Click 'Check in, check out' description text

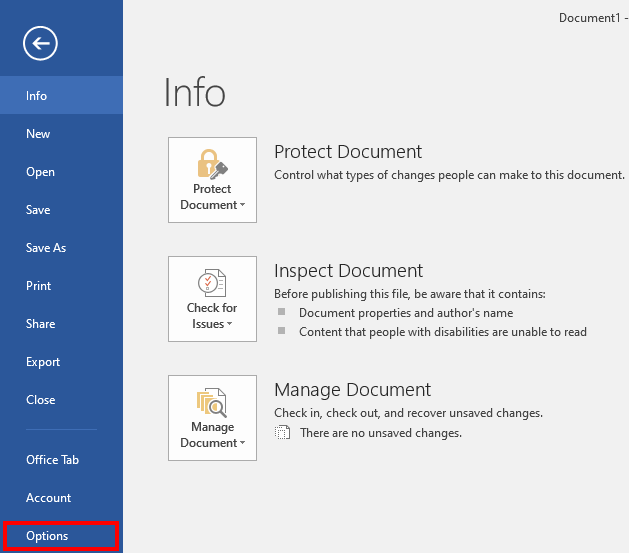click(x=408, y=413)
